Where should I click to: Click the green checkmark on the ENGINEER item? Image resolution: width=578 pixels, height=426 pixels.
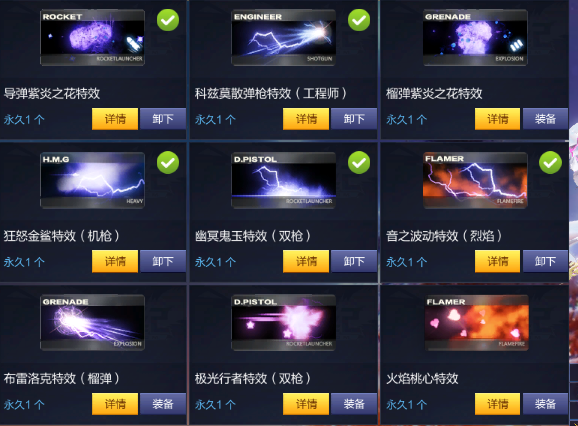click(x=359, y=20)
